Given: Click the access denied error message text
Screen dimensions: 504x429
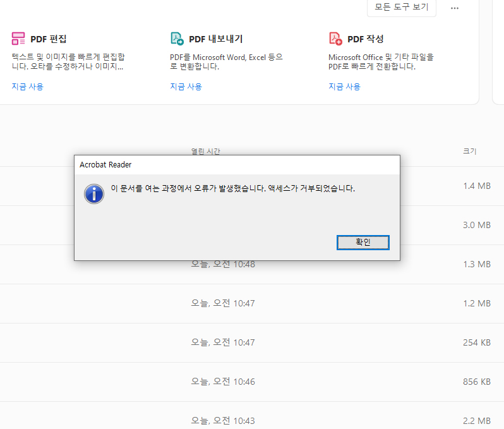Looking at the screenshot, I should click(232, 188).
